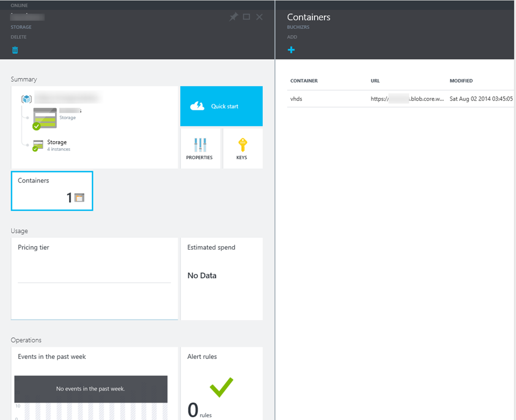Click the No Data text

(202, 276)
